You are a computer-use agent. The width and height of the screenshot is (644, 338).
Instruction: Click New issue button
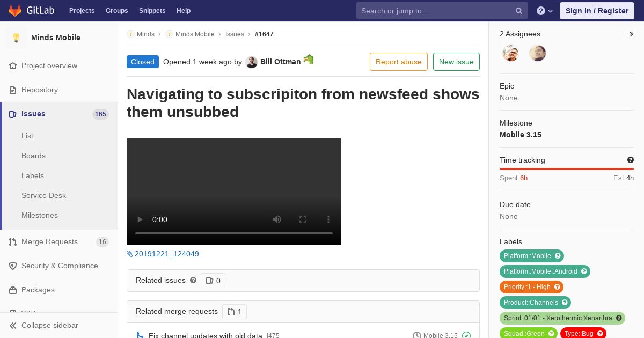tap(456, 62)
